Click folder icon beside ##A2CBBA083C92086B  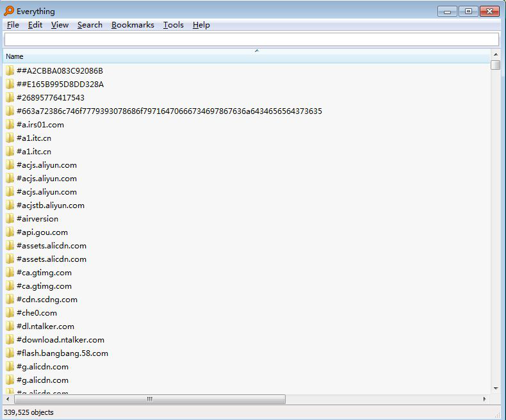[10, 70]
